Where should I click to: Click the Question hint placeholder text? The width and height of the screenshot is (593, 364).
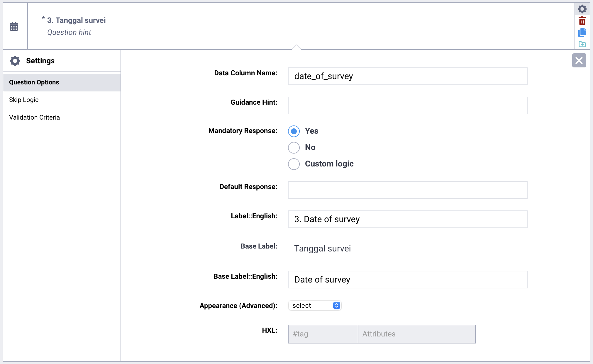coord(69,32)
